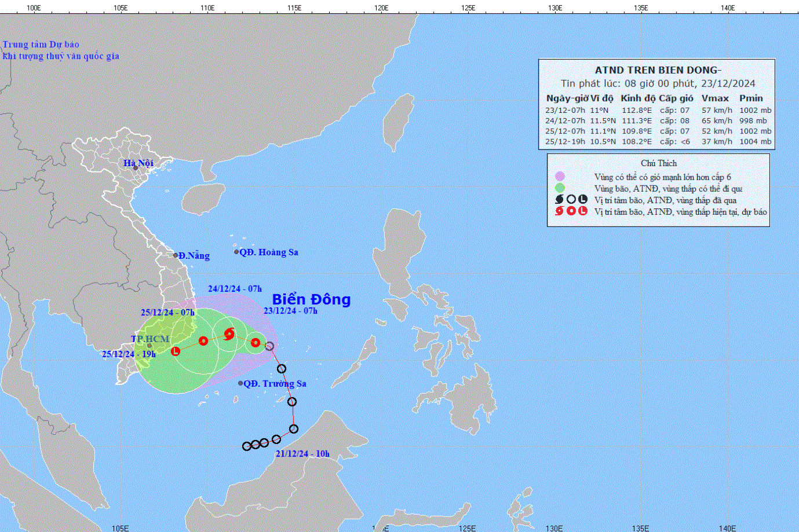The width and height of the screenshot is (799, 532).
Task: Click the Vmax column header in table
Action: click(715, 98)
